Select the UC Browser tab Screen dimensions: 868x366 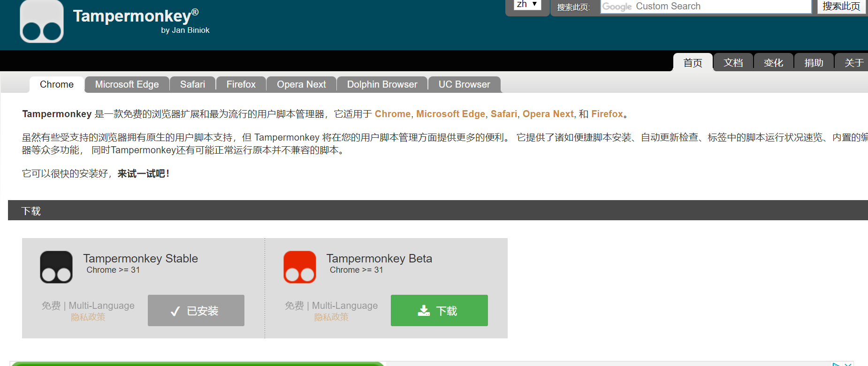[x=464, y=84]
